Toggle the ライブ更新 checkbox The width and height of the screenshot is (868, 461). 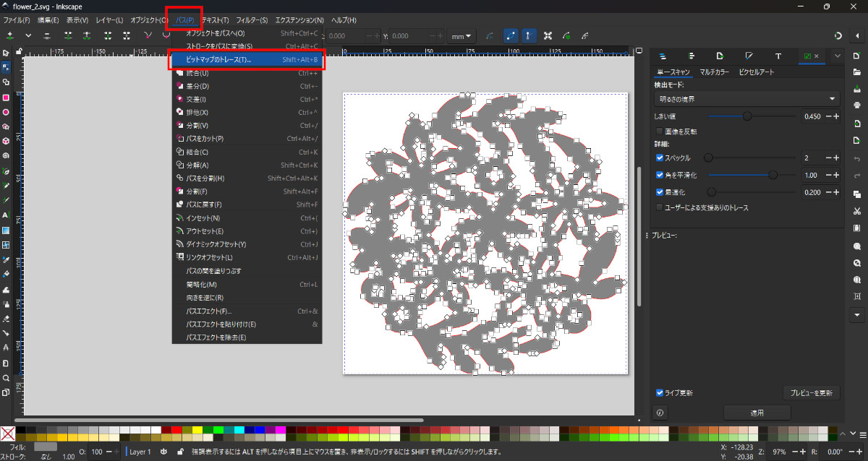(659, 393)
